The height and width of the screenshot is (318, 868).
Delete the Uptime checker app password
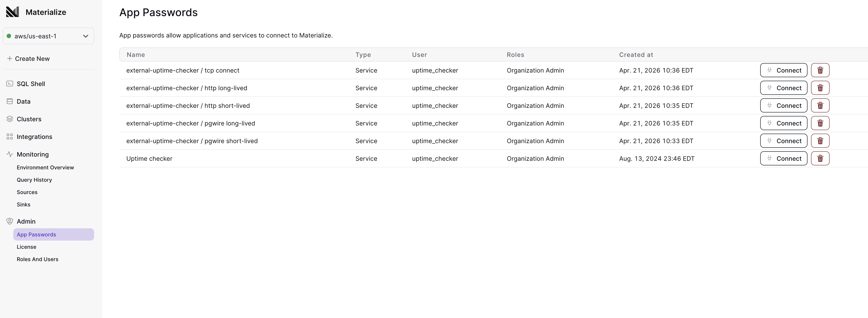820,159
